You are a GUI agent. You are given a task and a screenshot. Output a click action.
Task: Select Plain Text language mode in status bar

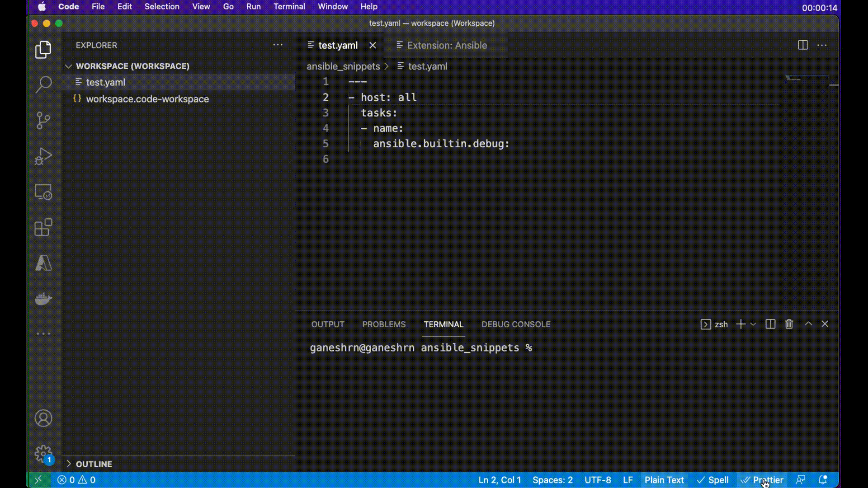point(664,480)
